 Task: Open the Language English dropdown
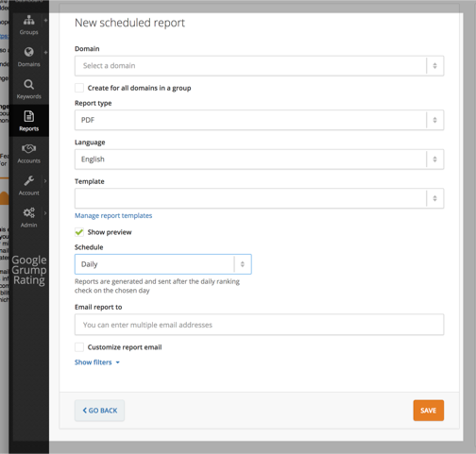[259, 160]
